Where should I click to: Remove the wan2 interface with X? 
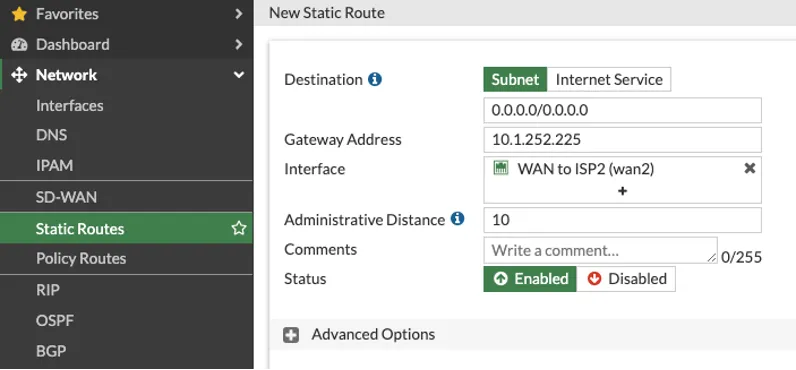(749, 169)
